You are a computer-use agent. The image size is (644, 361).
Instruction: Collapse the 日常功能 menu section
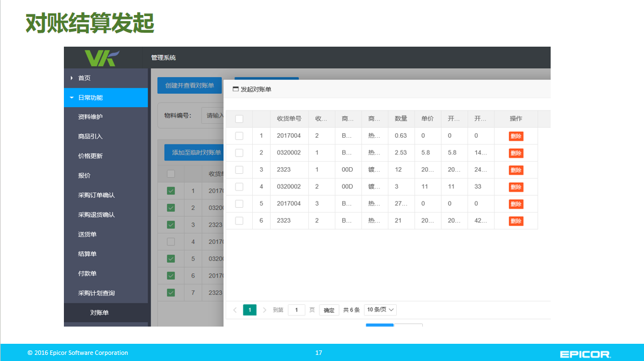tap(72, 98)
